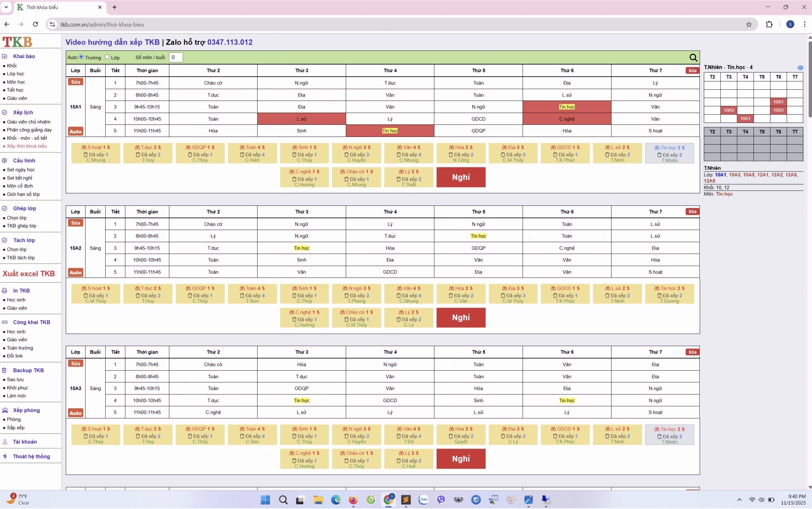Viewport: 812px width, 509px height.
Task: Click the Auto button for class 10A3
Action: coord(75,413)
